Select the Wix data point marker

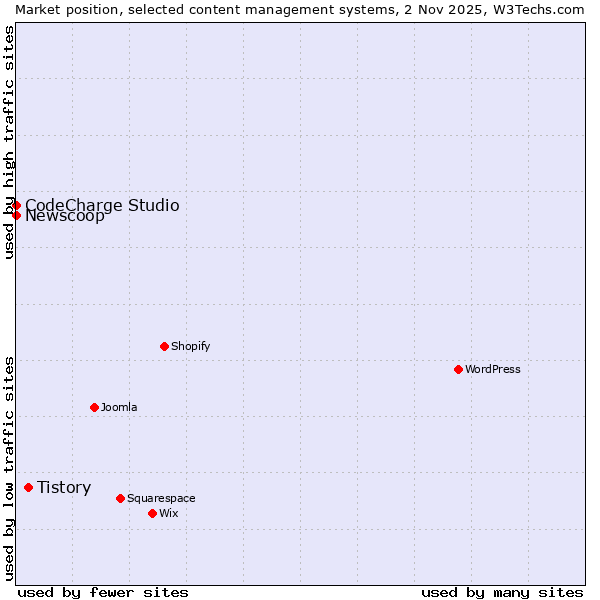tap(152, 513)
